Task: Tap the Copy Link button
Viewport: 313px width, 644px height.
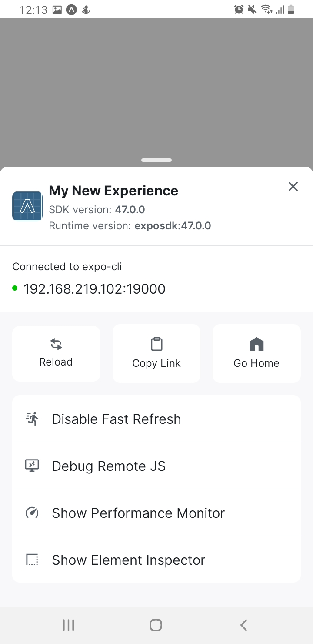Action: coord(156,354)
